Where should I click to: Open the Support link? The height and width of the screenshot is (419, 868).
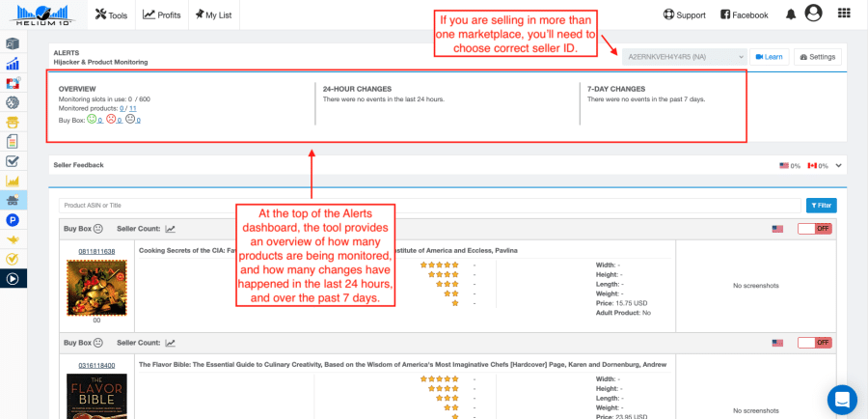[684, 15]
